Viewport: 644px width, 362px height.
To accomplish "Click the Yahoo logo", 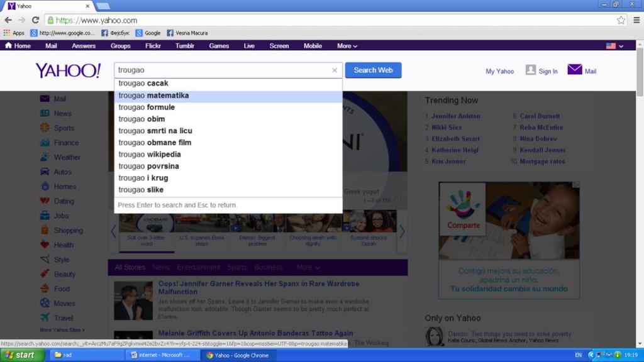I will (x=68, y=70).
